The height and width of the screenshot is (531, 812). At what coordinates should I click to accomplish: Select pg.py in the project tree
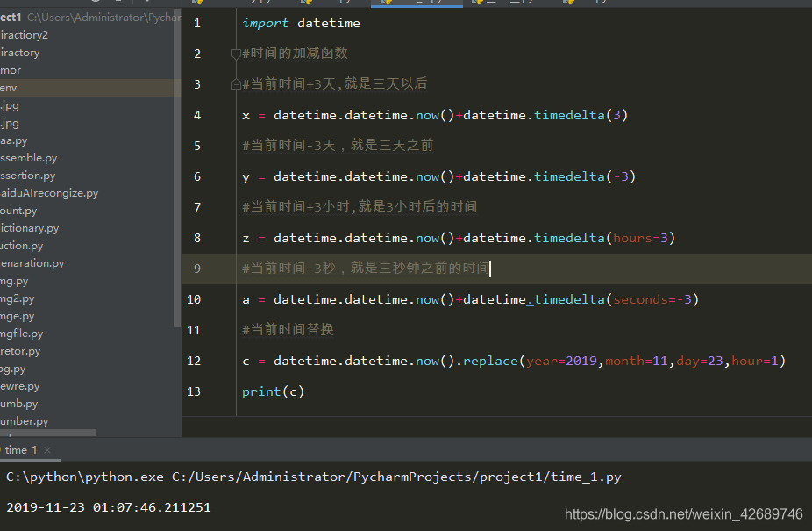coord(13,369)
